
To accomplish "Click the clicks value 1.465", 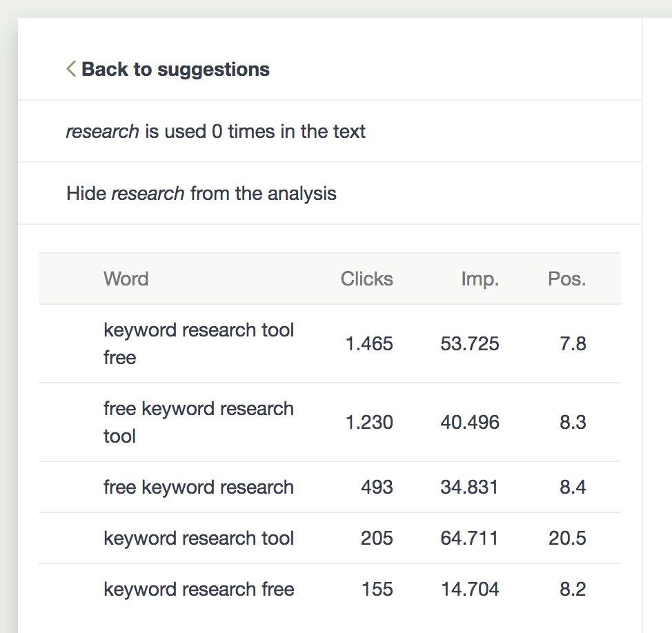I will [368, 343].
